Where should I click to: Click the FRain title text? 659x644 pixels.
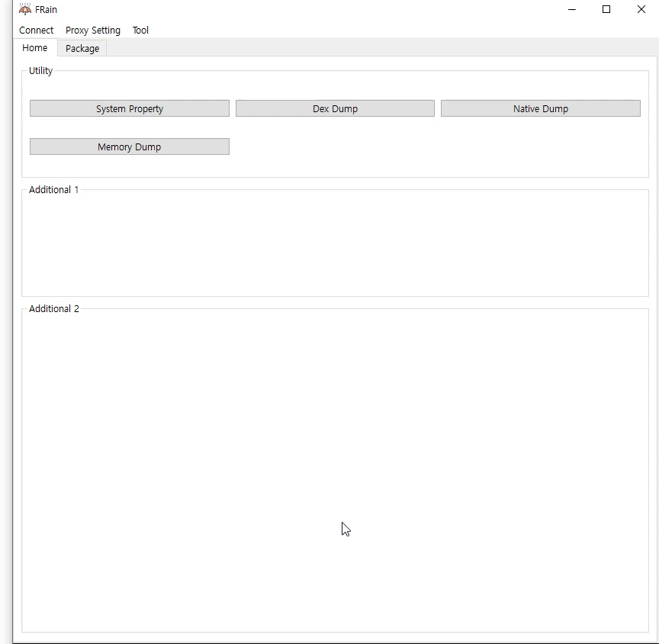pos(47,9)
